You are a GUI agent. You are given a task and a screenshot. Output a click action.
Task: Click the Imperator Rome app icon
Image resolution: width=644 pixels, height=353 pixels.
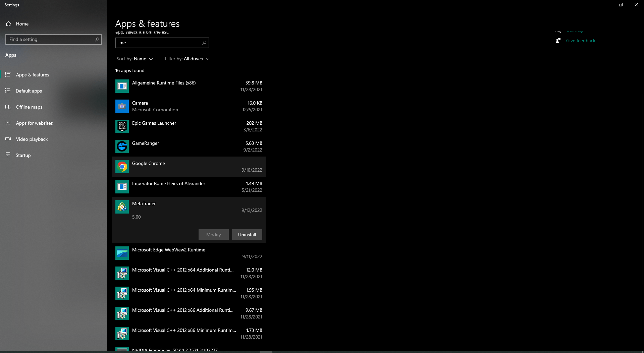122,187
